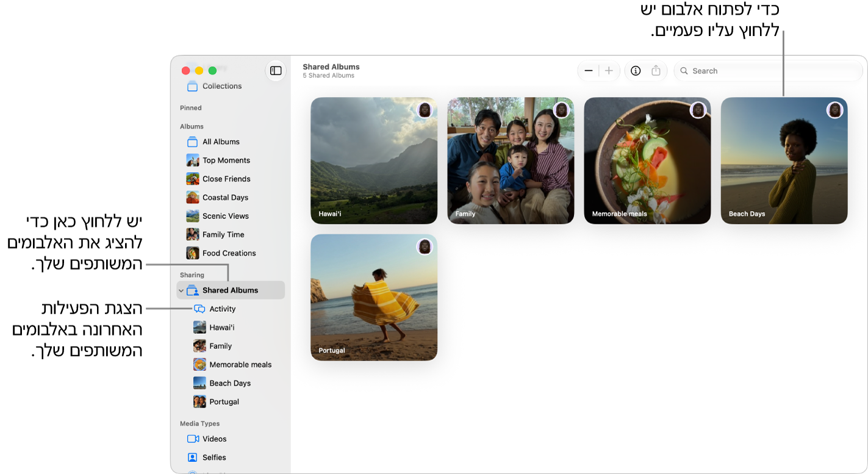
Task: Open the Info button in toolbar
Action: [636, 71]
